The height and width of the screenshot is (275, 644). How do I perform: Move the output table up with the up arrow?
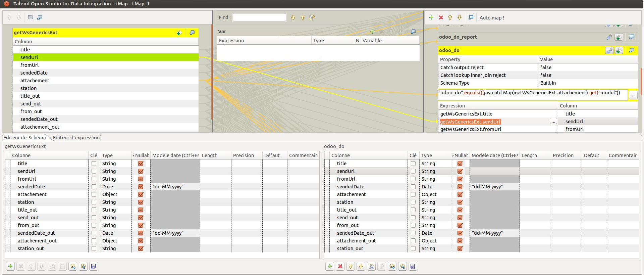click(450, 17)
